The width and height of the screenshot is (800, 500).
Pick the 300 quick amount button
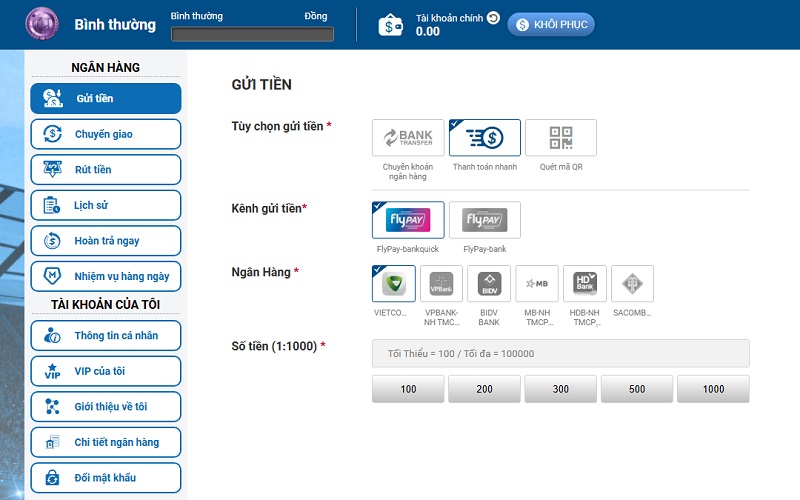point(561,389)
